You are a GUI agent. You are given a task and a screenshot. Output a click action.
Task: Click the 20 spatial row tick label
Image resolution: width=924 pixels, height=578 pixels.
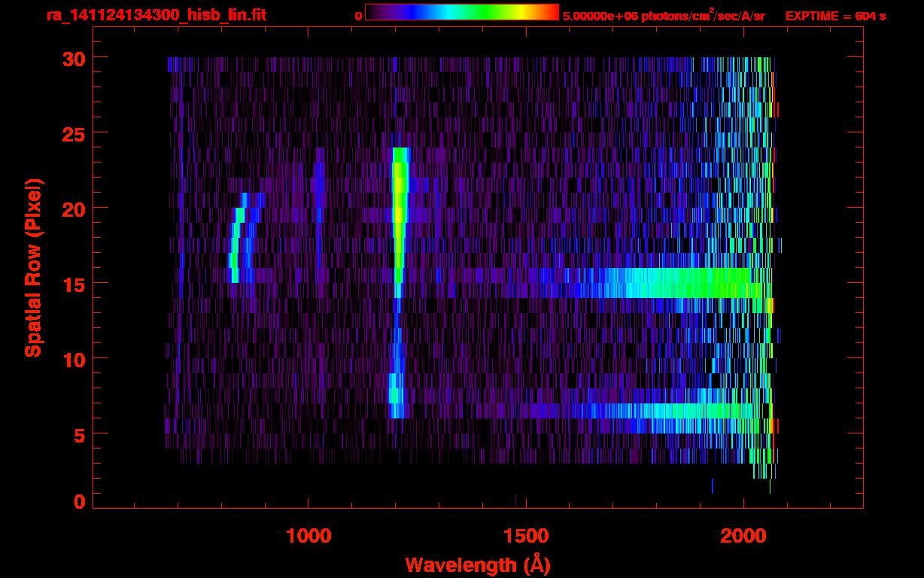73,208
